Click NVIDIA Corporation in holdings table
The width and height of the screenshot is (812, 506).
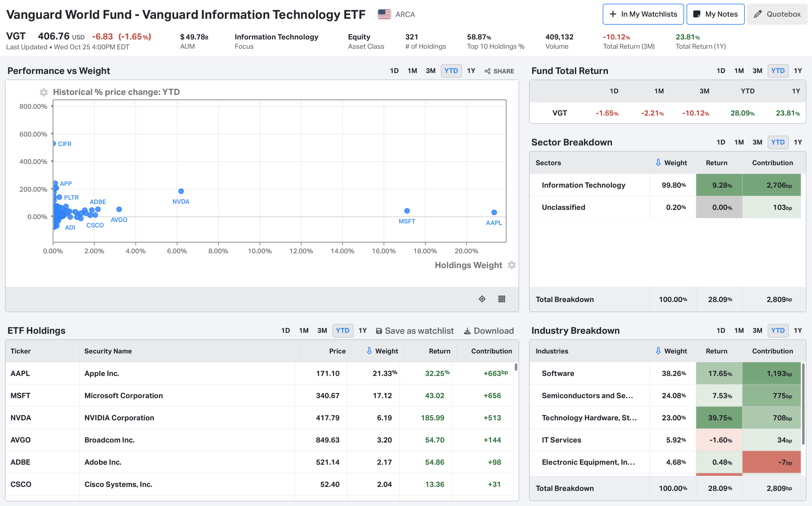(x=119, y=418)
